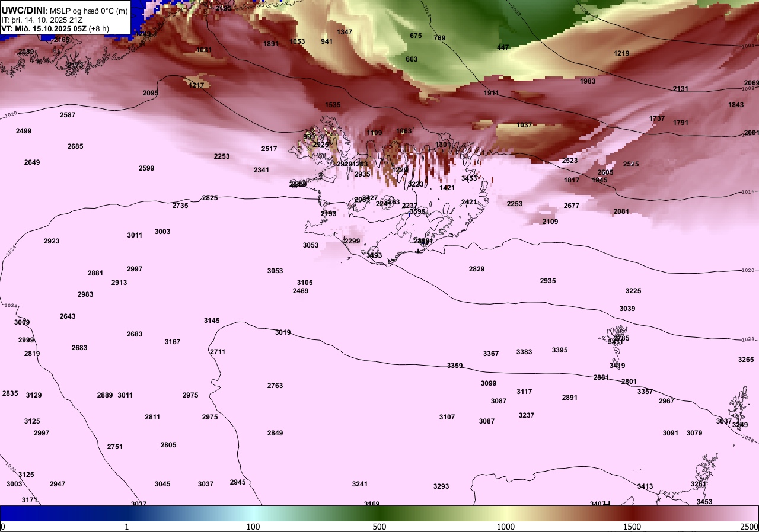This screenshot has height=532, width=759.
Task: Click the freezing level value 941
Action: coord(327,41)
